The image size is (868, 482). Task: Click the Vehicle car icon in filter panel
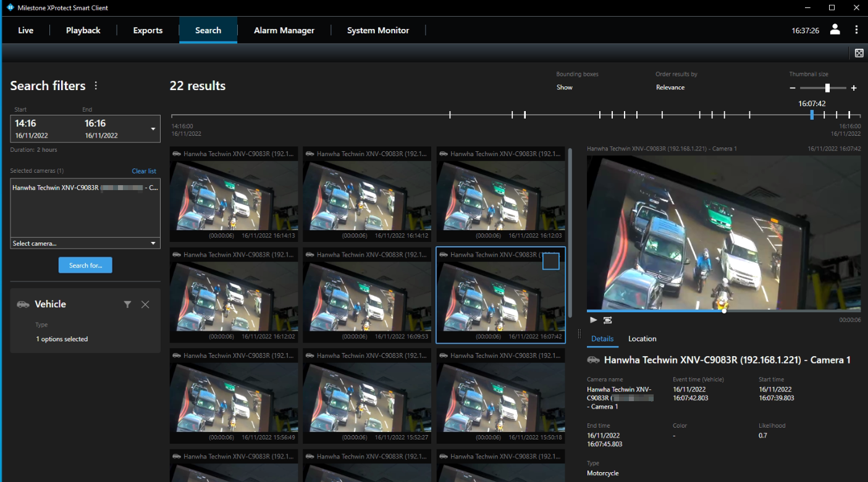[23, 304]
